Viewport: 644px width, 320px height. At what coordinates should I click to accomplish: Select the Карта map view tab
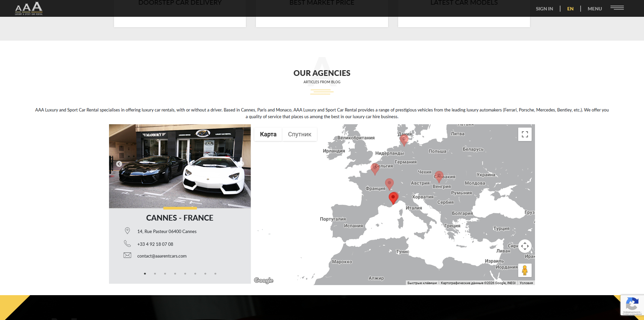coord(268,134)
